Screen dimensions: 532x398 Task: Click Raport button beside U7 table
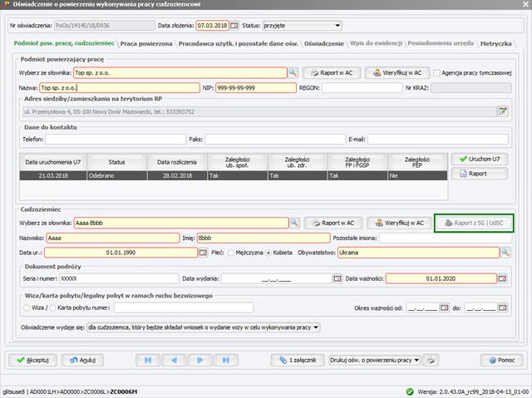[480, 174]
